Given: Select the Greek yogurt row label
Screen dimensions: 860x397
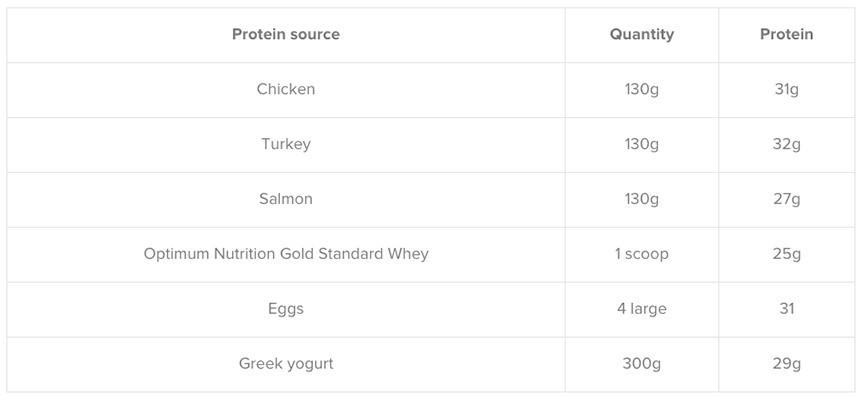Looking at the screenshot, I should click(x=286, y=364).
